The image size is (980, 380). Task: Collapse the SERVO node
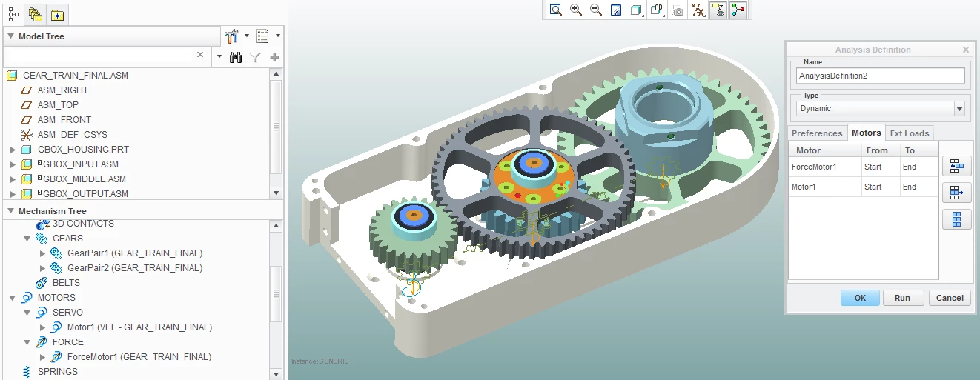coord(27,313)
